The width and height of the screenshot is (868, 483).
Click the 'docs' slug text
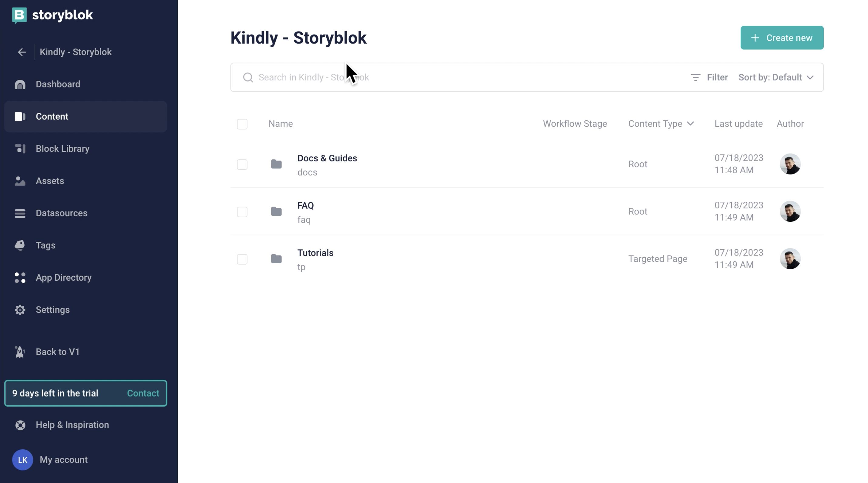coord(307,172)
